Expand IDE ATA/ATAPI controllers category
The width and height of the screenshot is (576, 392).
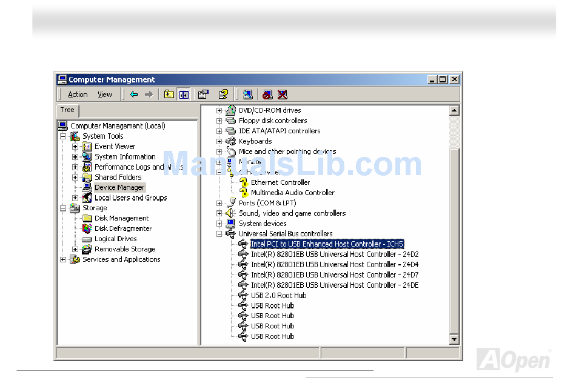pos(219,131)
